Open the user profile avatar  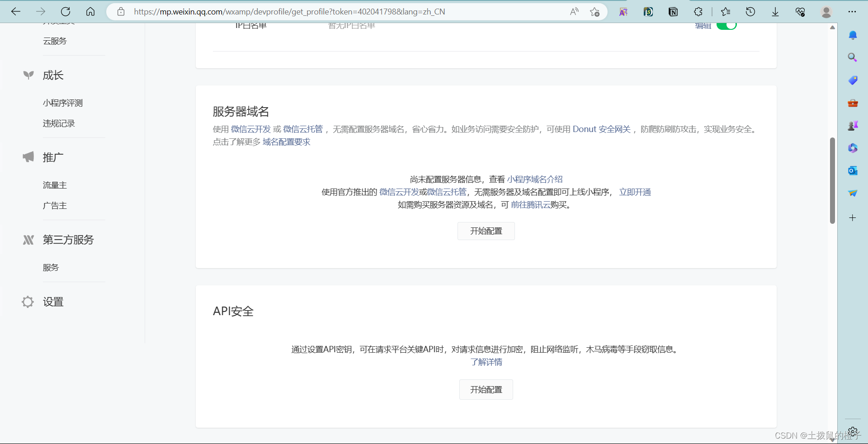pyautogui.click(x=826, y=12)
